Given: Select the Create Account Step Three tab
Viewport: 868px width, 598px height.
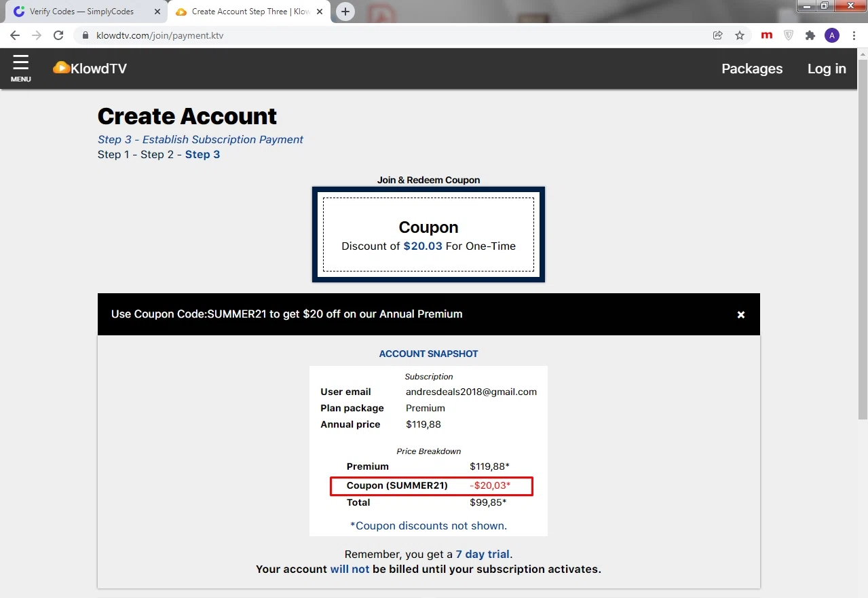Looking at the screenshot, I should (248, 12).
